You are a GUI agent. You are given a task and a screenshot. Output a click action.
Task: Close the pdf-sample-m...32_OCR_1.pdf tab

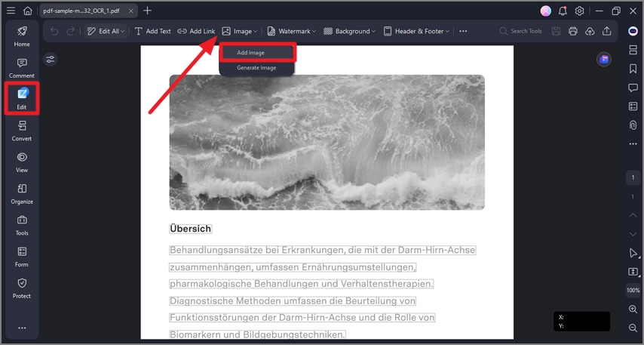click(x=131, y=11)
